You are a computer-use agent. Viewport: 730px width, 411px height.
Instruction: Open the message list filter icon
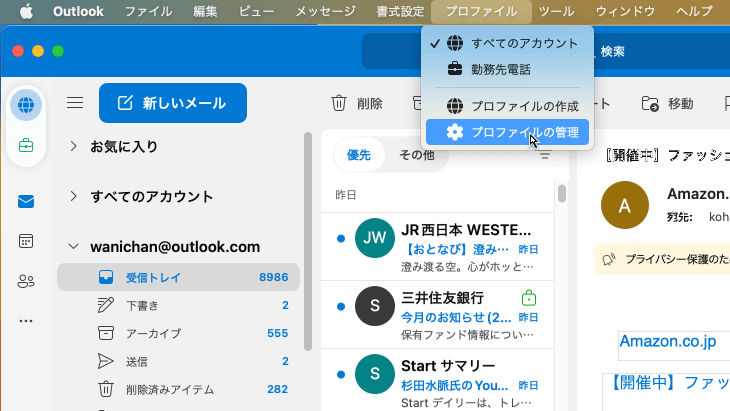pos(545,155)
